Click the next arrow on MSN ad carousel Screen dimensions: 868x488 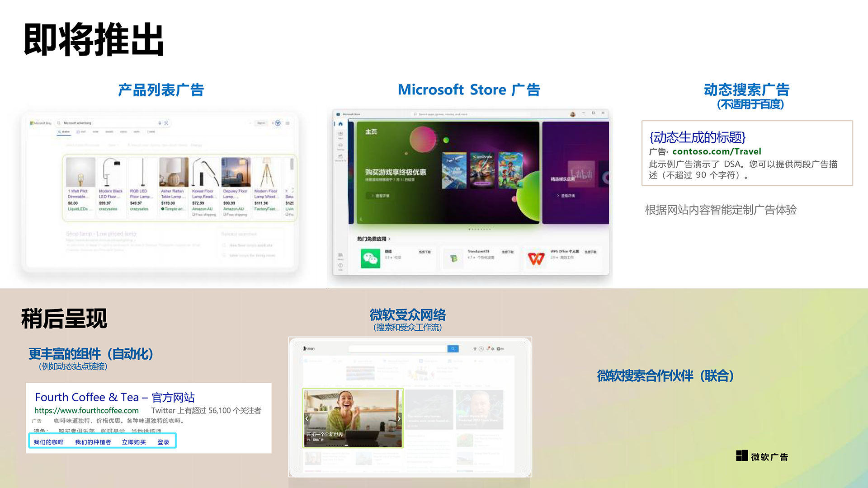(x=399, y=418)
